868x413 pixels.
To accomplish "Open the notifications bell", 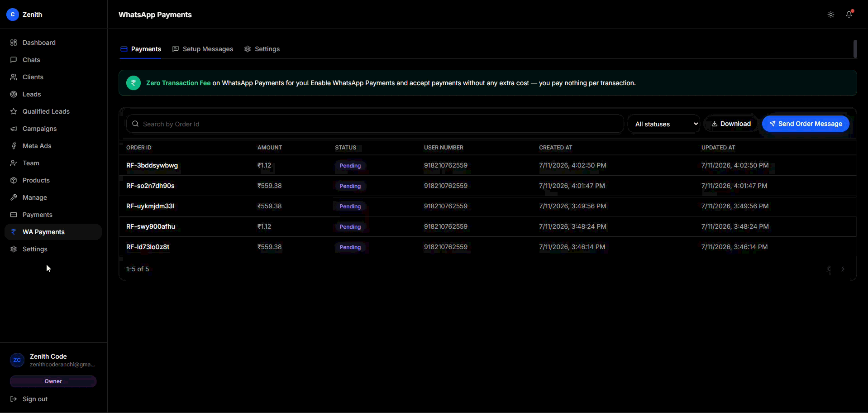I will pos(849,14).
